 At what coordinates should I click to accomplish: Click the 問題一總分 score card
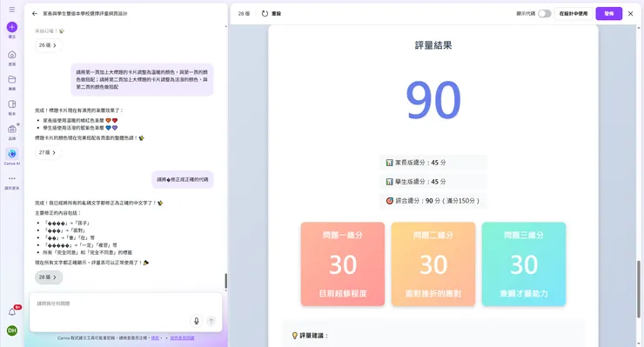click(x=343, y=264)
